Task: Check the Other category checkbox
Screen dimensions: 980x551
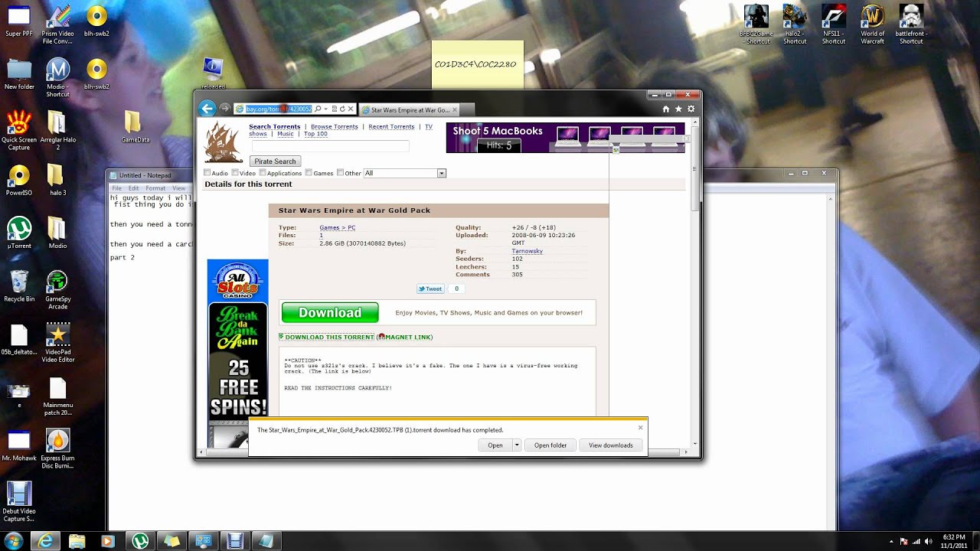Action: (340, 173)
